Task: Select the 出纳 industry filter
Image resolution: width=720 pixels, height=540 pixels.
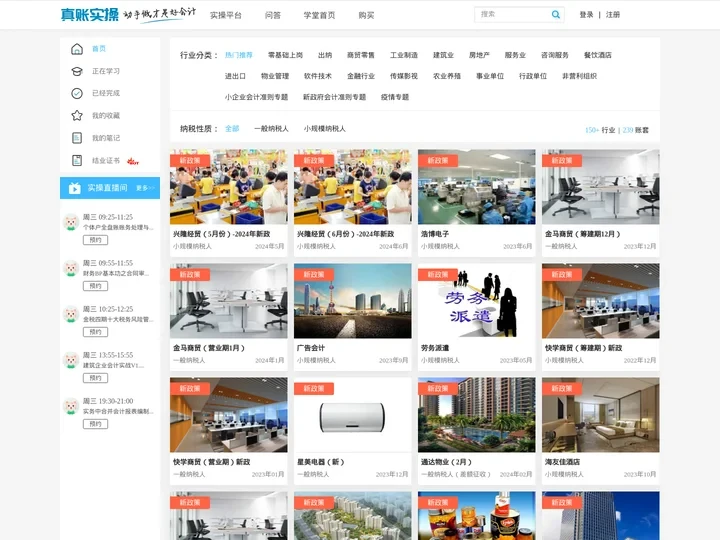Action: (x=325, y=55)
